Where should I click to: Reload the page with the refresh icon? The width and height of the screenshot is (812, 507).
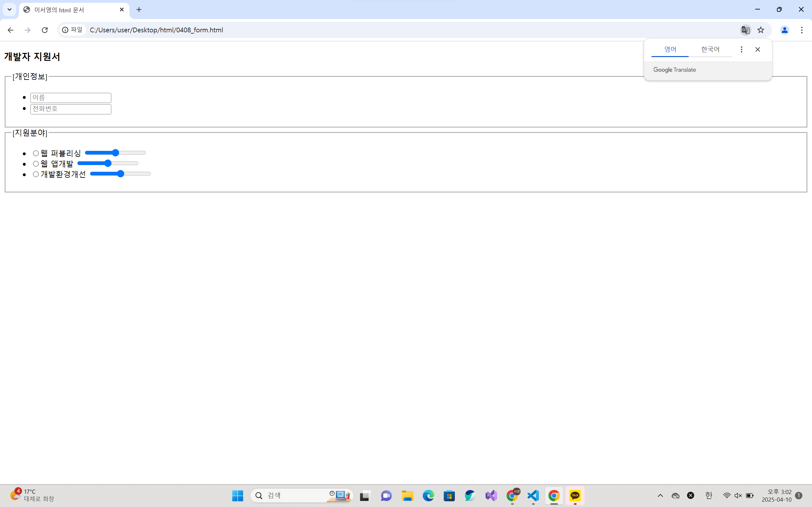45,30
